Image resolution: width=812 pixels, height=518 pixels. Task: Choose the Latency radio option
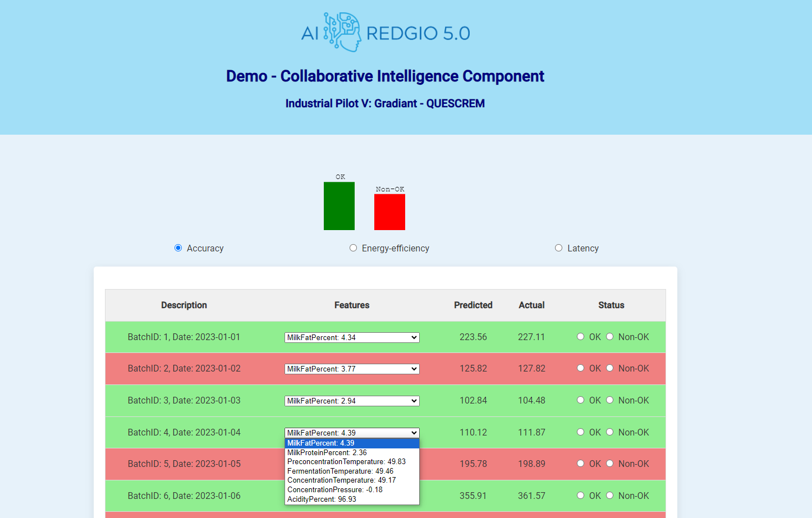(x=558, y=248)
